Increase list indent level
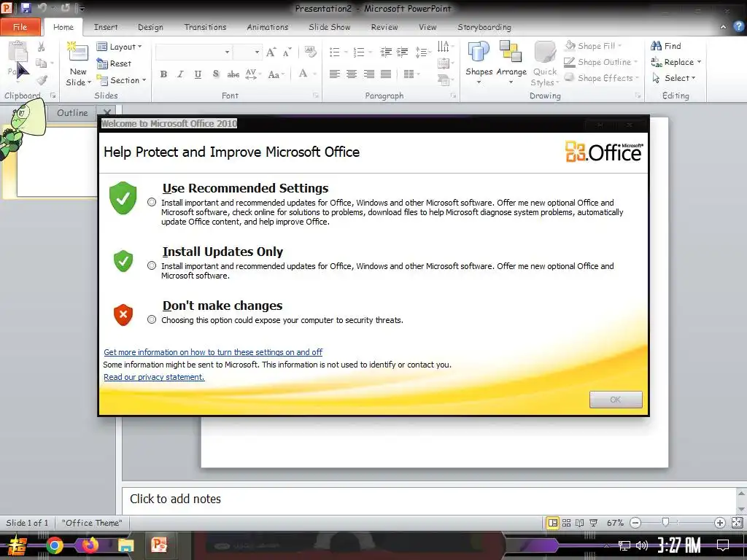747x560 pixels. (x=403, y=52)
